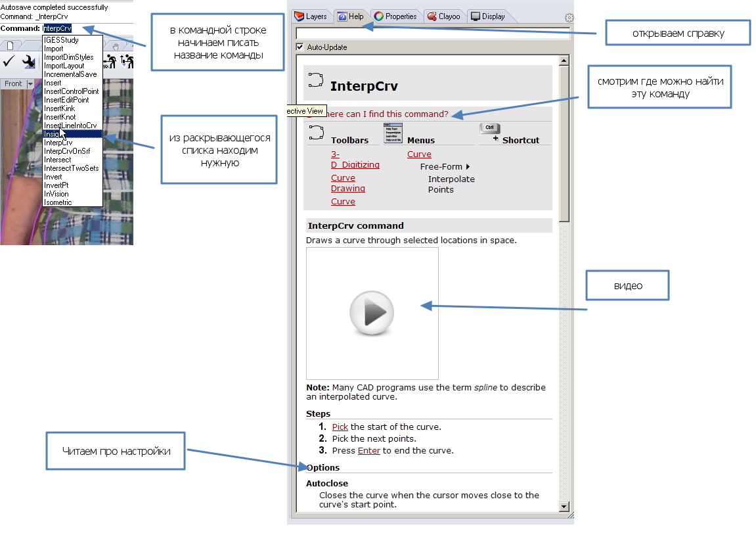Switch to the Display tab
The height and width of the screenshot is (535, 756).
(x=488, y=16)
